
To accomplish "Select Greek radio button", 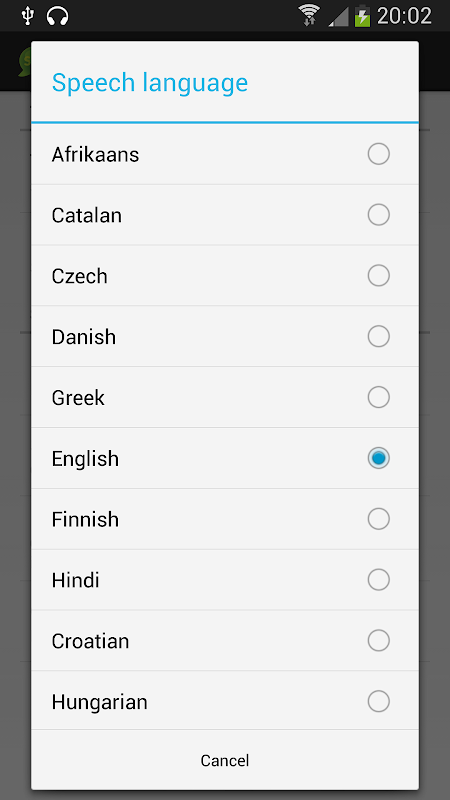I will pos(379,397).
